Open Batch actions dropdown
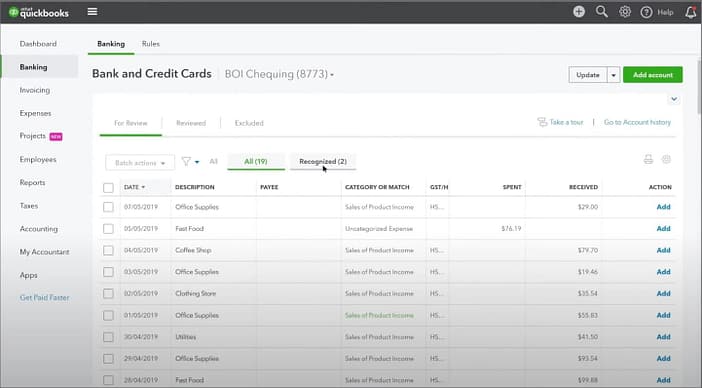 point(140,163)
